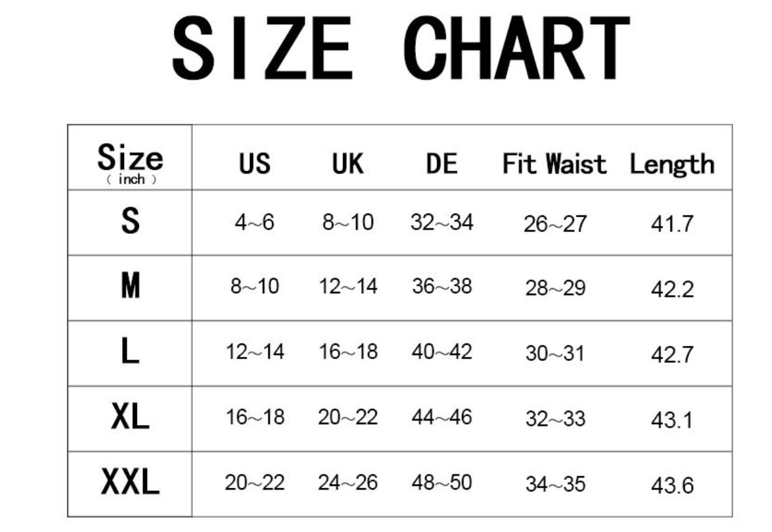Click the 28~29 fit waist value
Screen dimensions: 772x532
(x=555, y=289)
